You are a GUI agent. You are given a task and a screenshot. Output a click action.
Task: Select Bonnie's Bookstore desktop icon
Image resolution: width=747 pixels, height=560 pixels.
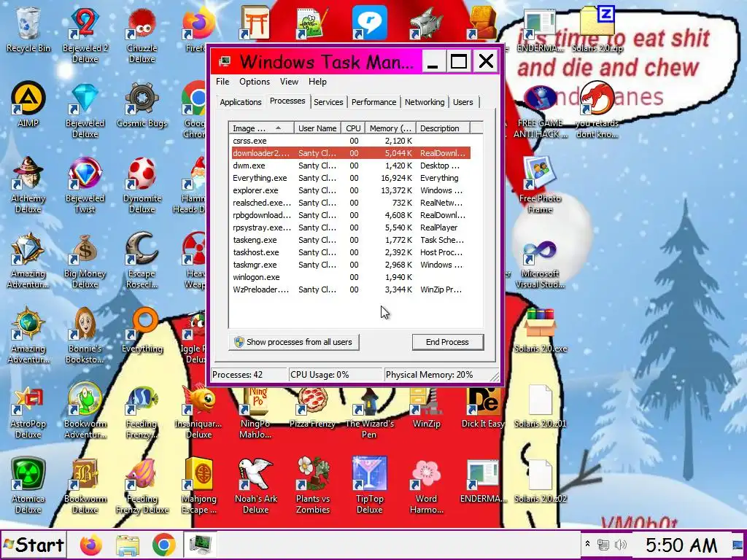pos(85,335)
